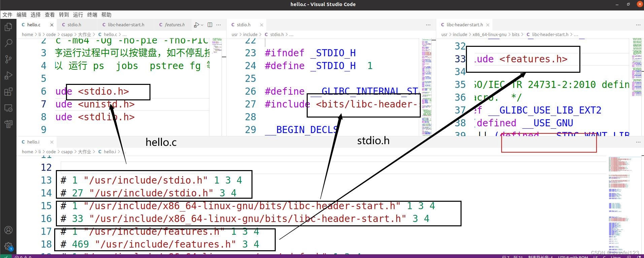Image resolution: width=644 pixels, height=258 pixels.
Task: Open the 编辑 menu
Action: pyautogui.click(x=21, y=15)
